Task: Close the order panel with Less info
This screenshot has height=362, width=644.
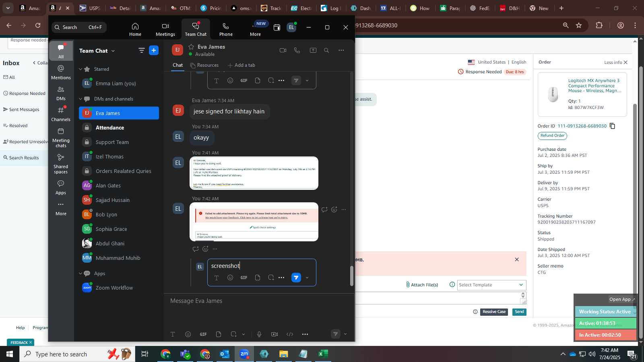Action: click(616, 62)
